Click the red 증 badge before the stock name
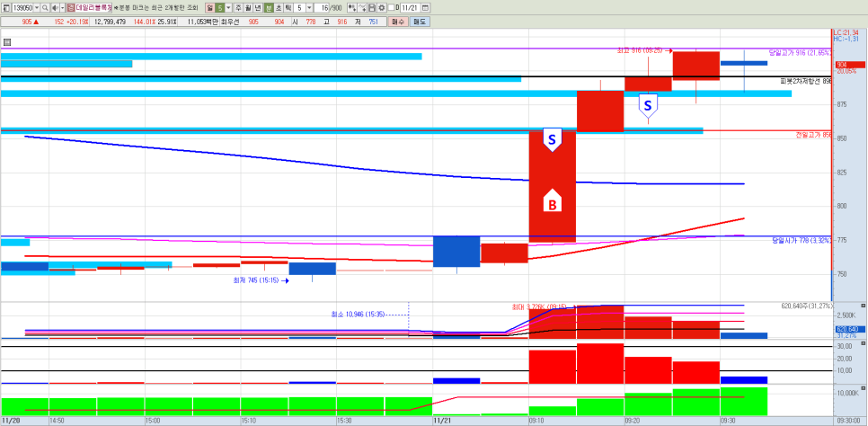 click(70, 8)
